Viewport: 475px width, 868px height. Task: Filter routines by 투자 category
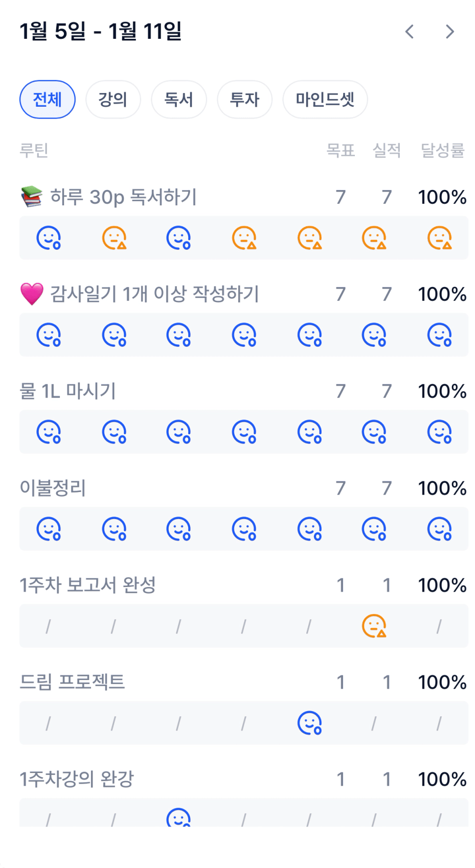tap(244, 99)
